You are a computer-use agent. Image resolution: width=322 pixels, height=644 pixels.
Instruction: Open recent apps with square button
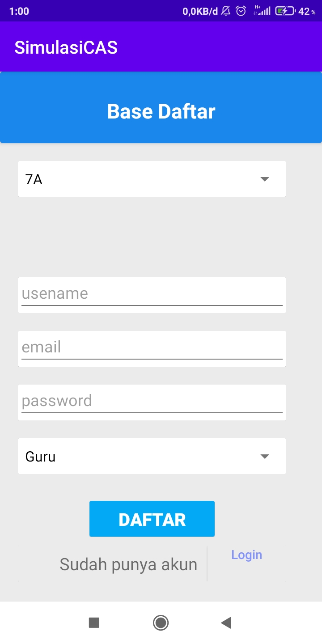click(94, 623)
